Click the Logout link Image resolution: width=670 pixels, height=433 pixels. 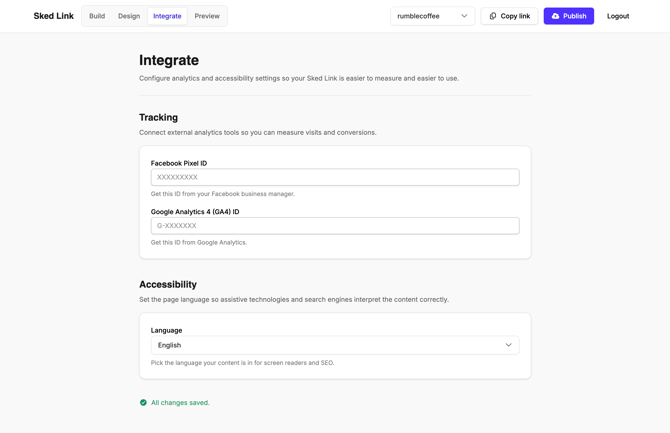(x=618, y=16)
